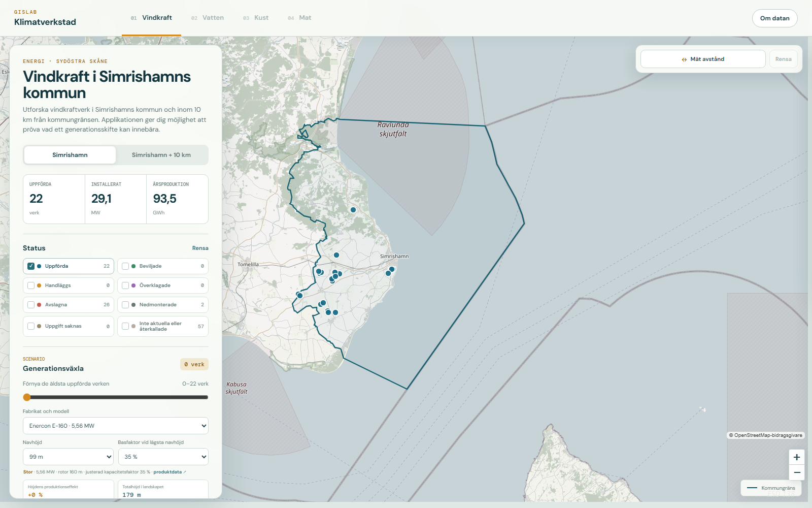Screen dimensions: 812x508
Task: Click the generation-shift slider handle
Action: coord(27,397)
